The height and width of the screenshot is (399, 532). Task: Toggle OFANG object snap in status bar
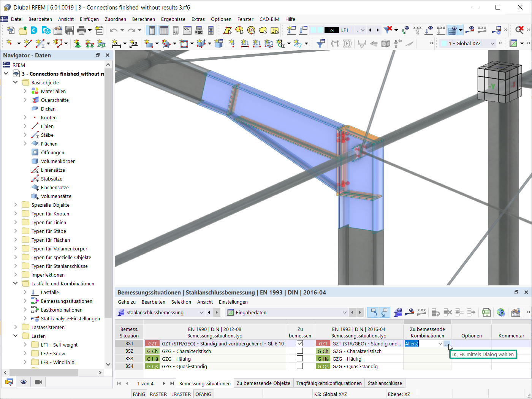[203, 394]
